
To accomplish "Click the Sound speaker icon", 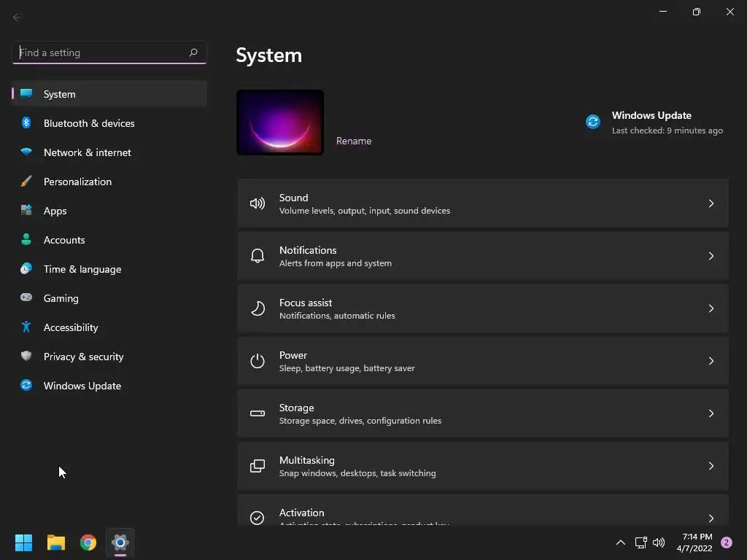I will click(x=258, y=204).
